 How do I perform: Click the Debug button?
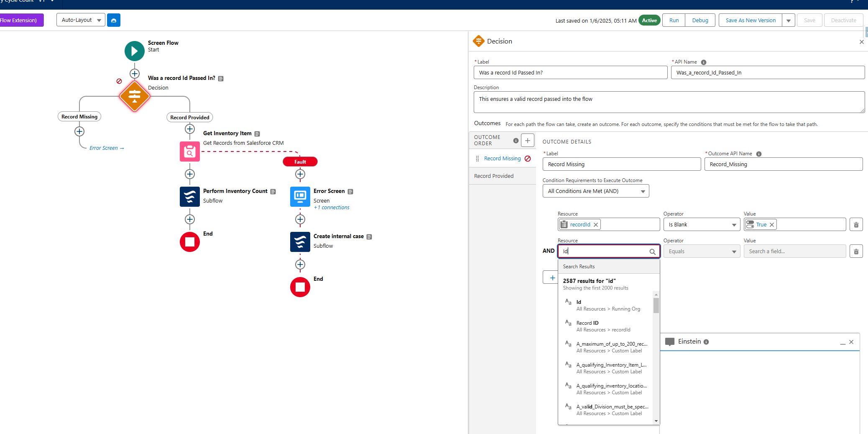[x=700, y=21]
